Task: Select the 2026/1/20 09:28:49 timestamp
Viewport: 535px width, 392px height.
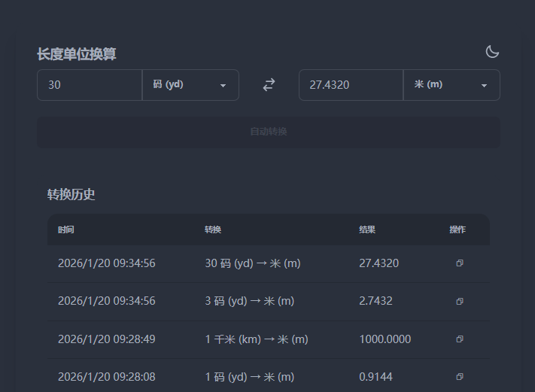Action: coord(106,339)
